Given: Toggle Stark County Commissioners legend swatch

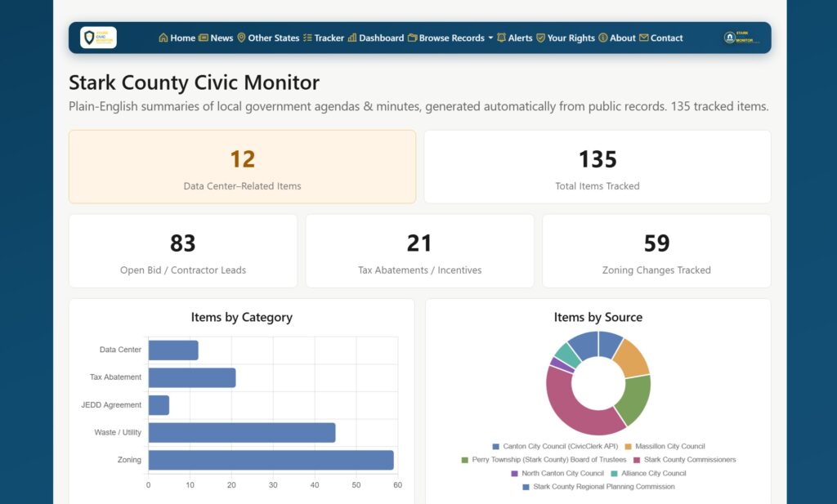Looking at the screenshot, I should click(x=637, y=460).
